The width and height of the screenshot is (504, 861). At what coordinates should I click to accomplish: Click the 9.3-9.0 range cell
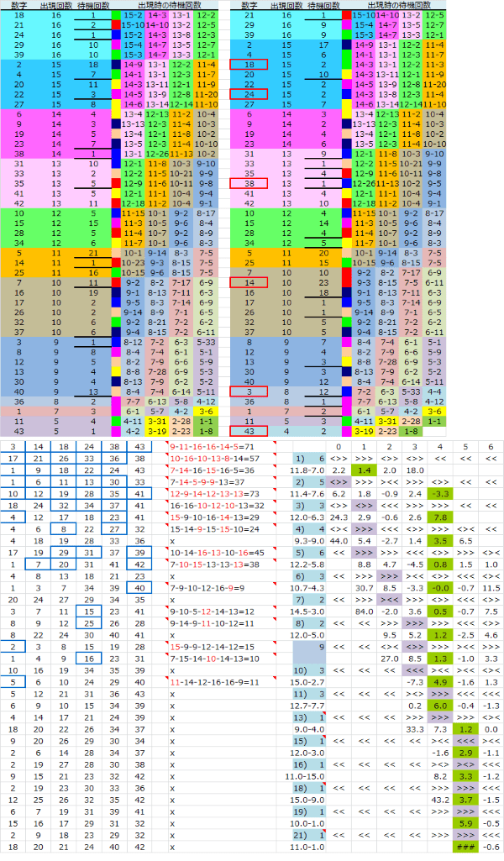coord(309,541)
